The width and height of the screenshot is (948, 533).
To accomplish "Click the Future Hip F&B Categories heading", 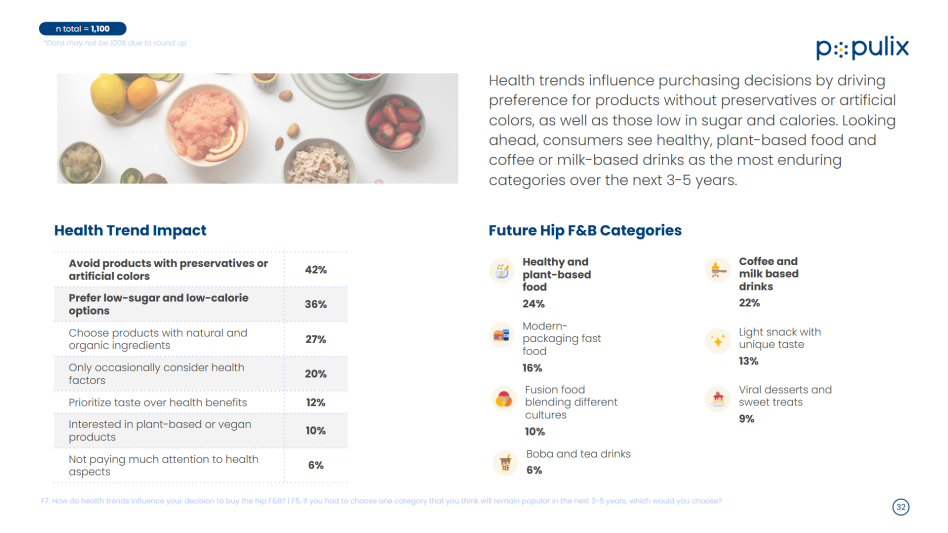I will (x=585, y=230).
